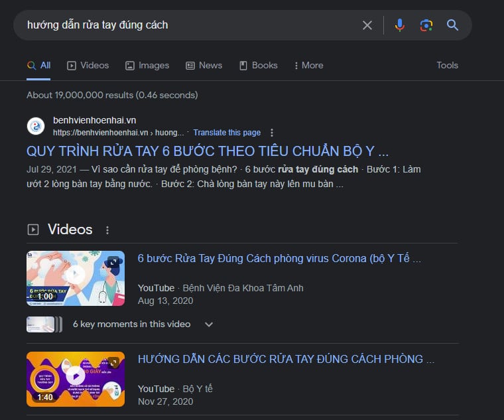
Task: Click the key moments preview thumbnail
Action: [x=44, y=324]
